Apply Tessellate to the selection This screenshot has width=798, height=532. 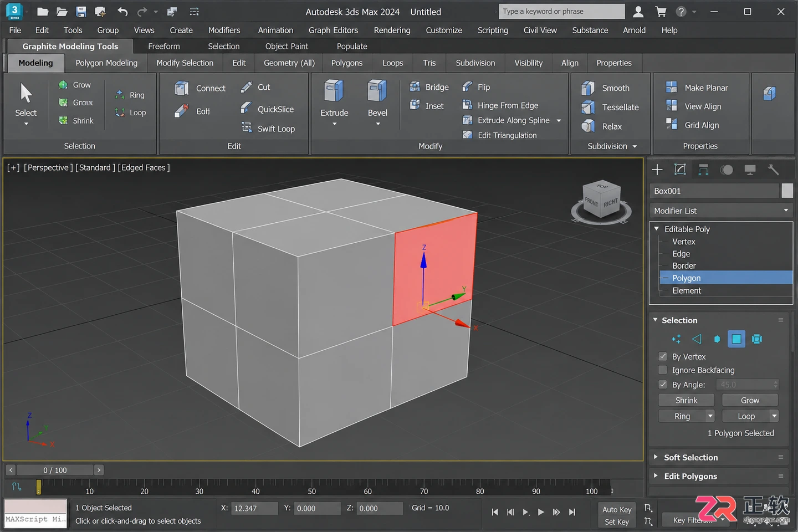coord(610,108)
